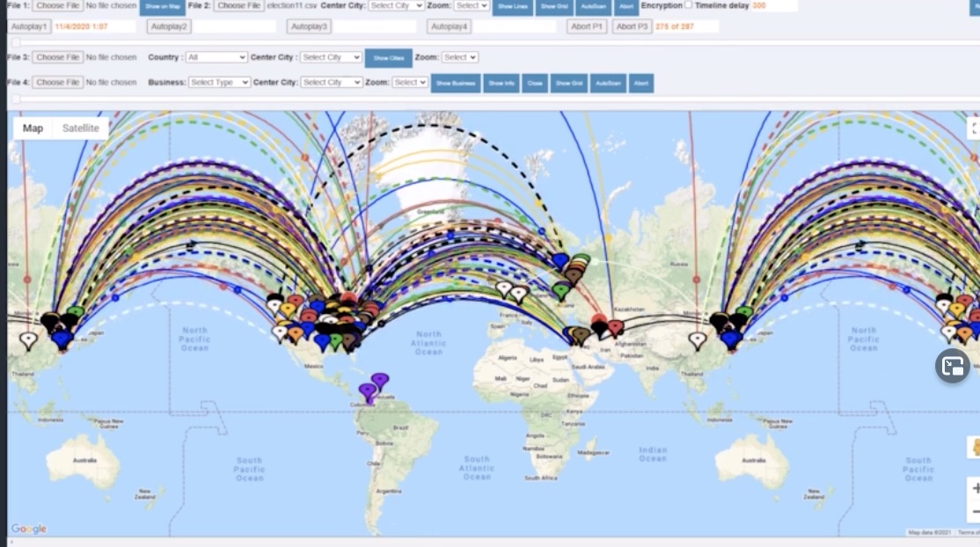This screenshot has height=547, width=980.
Task: Start Autoplay4
Action: [449, 26]
